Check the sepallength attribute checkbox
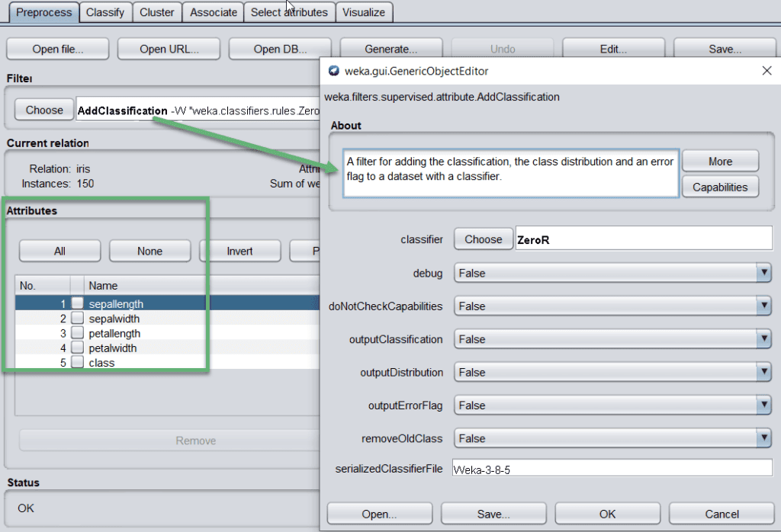This screenshot has width=781, height=532. pos(79,303)
